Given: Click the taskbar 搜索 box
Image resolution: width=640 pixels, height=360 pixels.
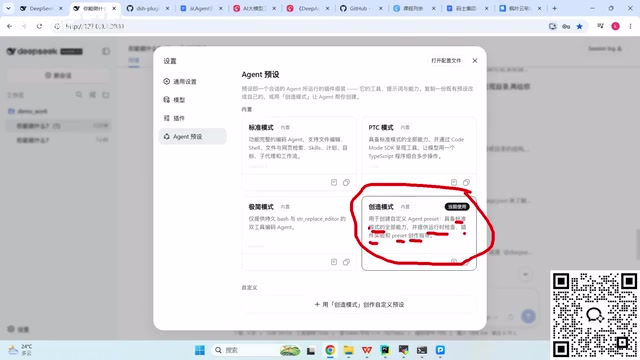Looking at the screenshot, I should 257,350.
